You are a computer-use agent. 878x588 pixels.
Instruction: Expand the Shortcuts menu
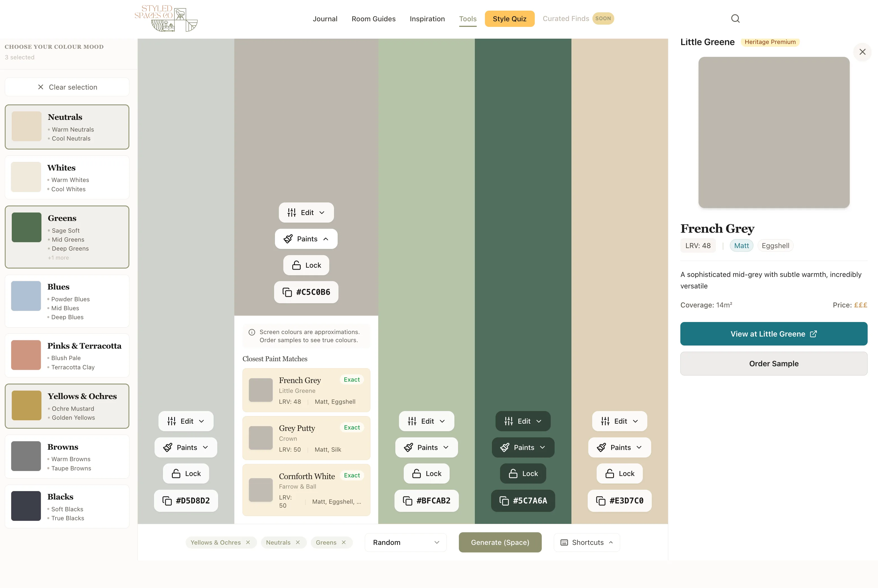(x=587, y=542)
